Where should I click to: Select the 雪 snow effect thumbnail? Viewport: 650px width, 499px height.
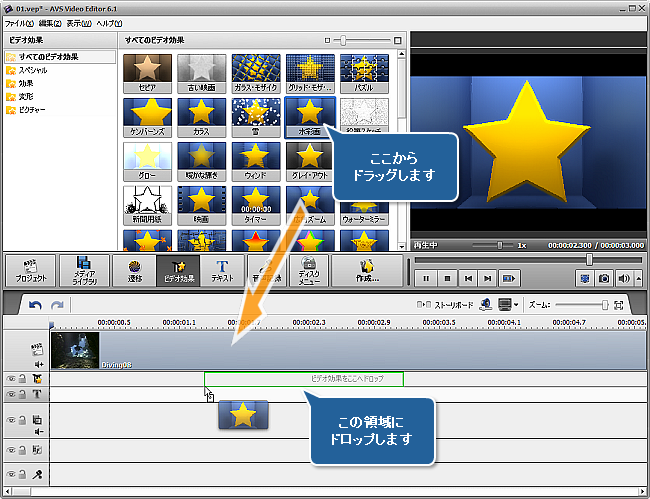(256, 117)
